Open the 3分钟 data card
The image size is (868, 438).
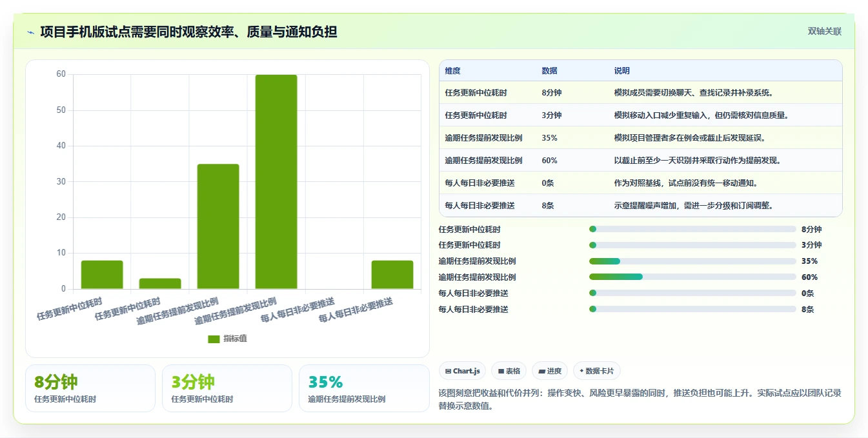[227, 388]
